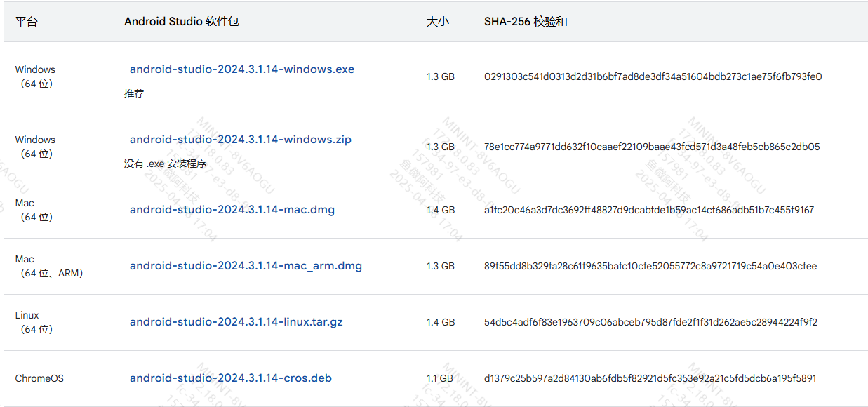The height and width of the screenshot is (407, 868).
Task: Click the checksum for the Windows exe
Action: (x=653, y=76)
